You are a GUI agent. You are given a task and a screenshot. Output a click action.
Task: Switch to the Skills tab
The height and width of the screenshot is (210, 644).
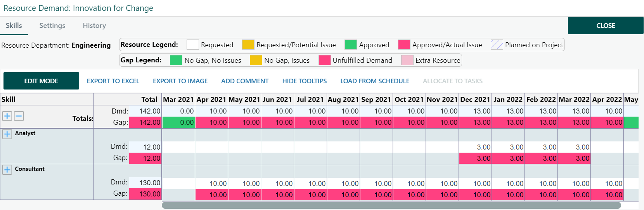14,26
